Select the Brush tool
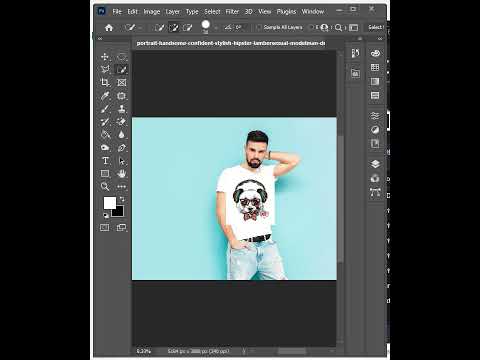Viewport: 480px width, 360px height. (105, 109)
